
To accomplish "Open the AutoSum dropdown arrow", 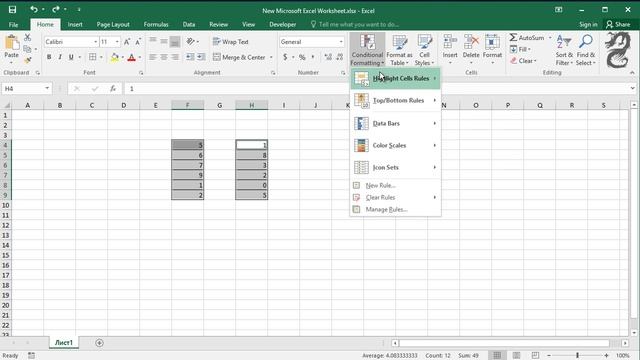I will point(550,38).
